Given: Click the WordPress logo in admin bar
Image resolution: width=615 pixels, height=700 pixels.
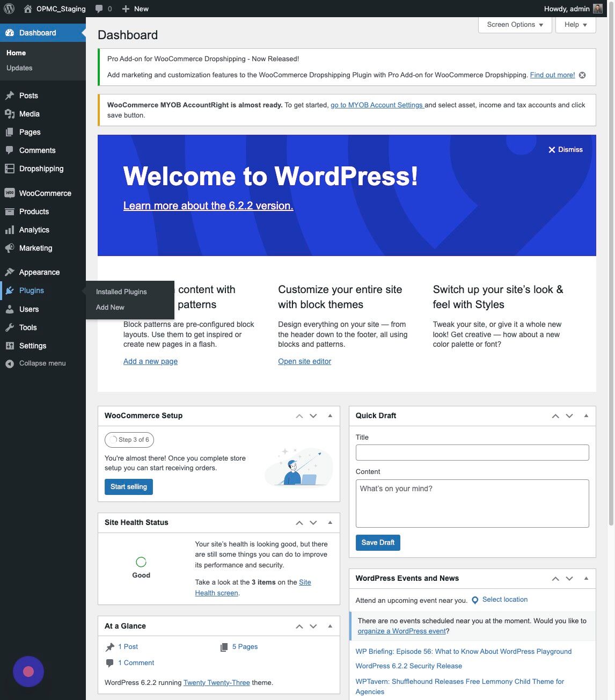Looking at the screenshot, I should pyautogui.click(x=9, y=9).
